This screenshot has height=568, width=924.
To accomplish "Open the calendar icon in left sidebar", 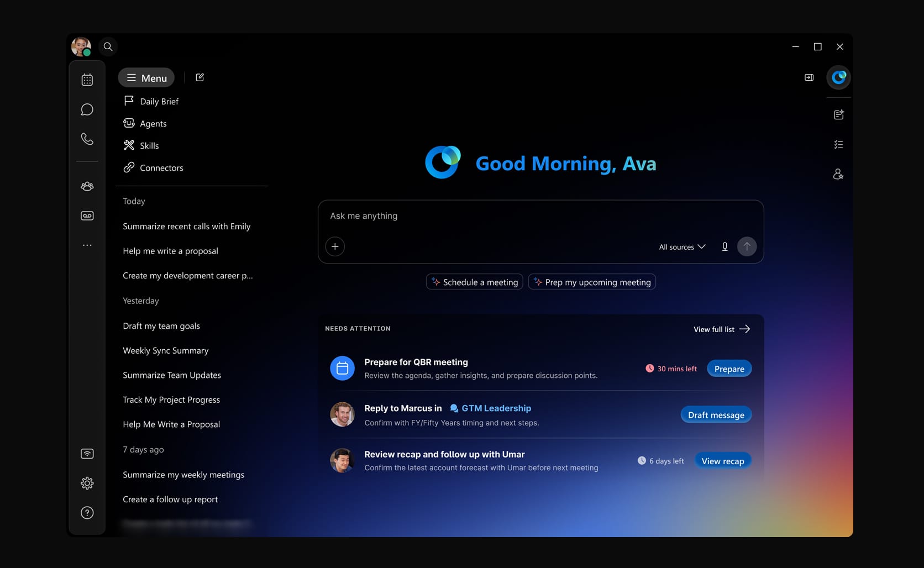I will (x=87, y=80).
